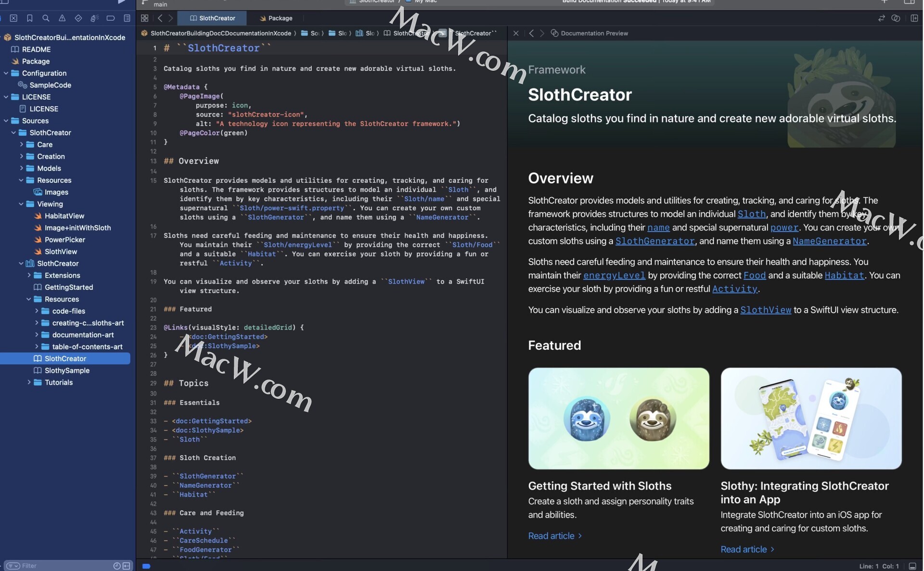Expand the Creation folder
The height and width of the screenshot is (571, 924).
coord(21,156)
